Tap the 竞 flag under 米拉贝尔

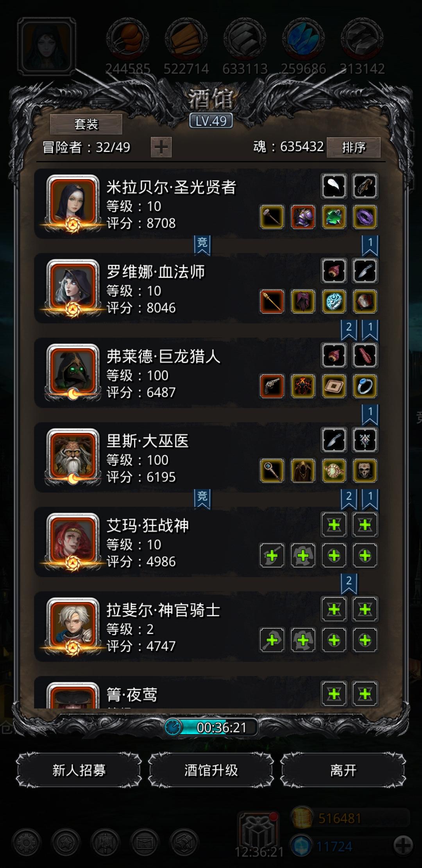click(x=202, y=245)
